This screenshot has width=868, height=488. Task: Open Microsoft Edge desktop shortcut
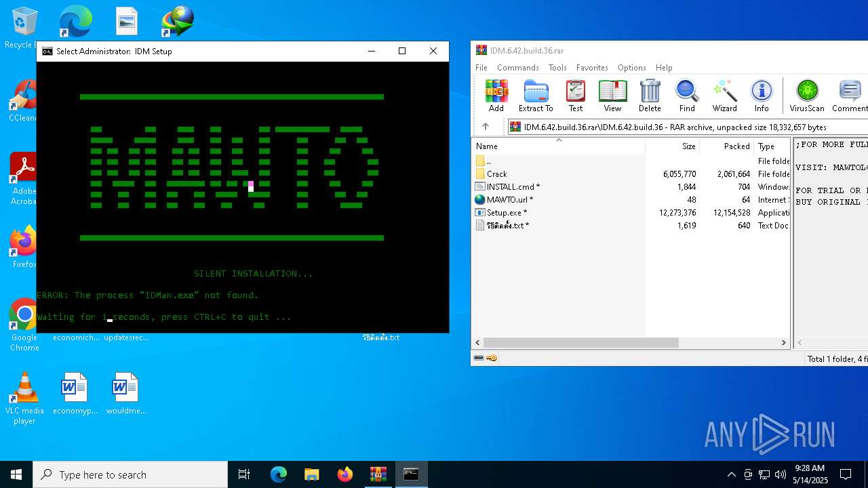(x=75, y=22)
